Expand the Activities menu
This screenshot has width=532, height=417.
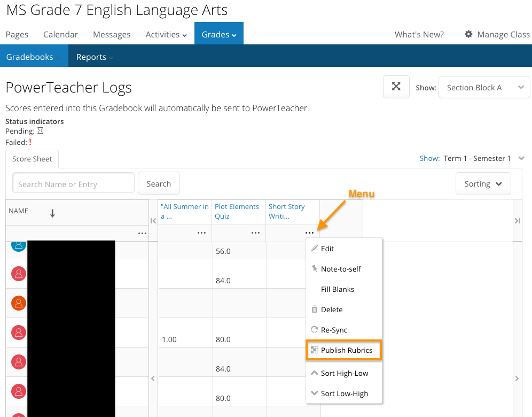click(x=166, y=34)
